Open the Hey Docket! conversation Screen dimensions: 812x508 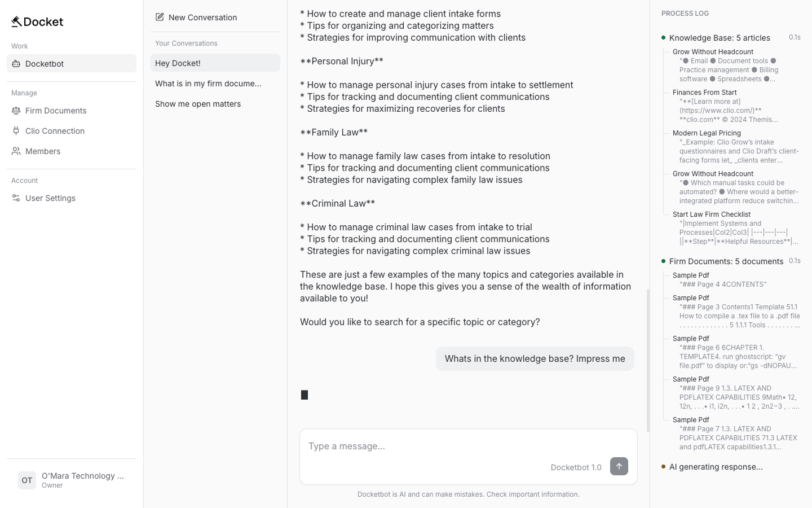click(215, 63)
